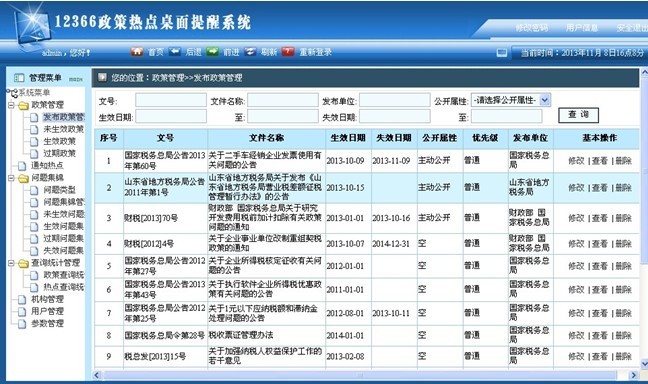Click the 查询 search button
Viewport: 648px width, 384px height.
click(578, 115)
